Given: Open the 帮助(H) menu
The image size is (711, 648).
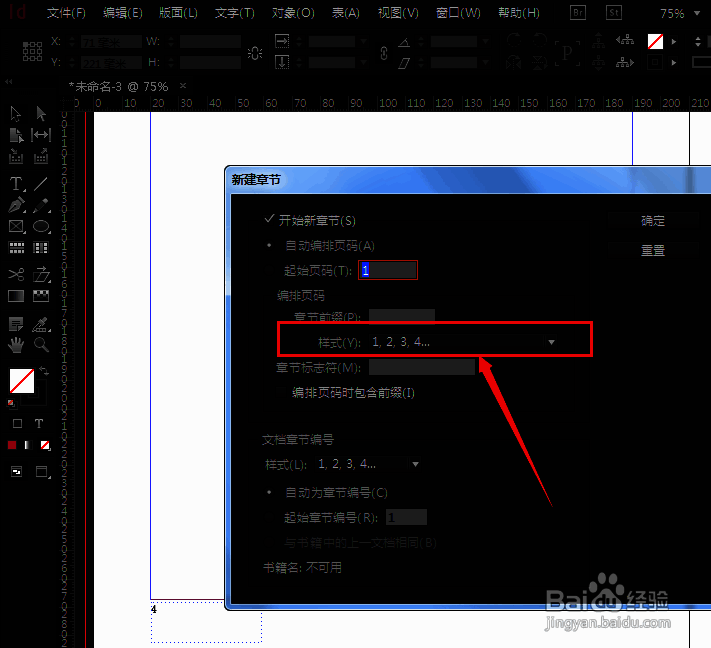Looking at the screenshot, I should pyautogui.click(x=519, y=13).
